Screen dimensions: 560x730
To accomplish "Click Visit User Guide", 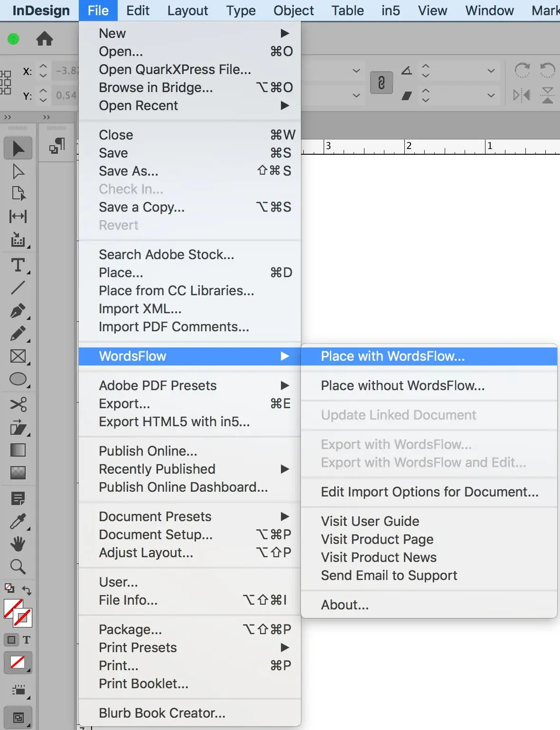I will pos(370,521).
